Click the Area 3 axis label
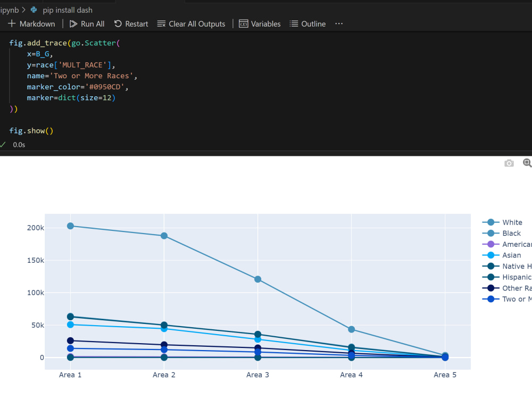Viewport: 532px width, 399px height. click(x=257, y=375)
